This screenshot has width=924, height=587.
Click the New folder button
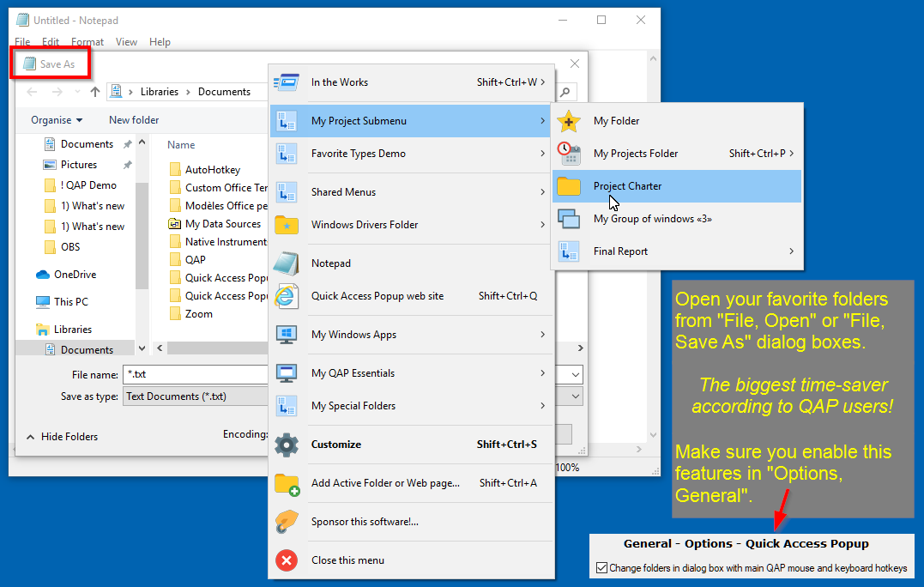[134, 120]
